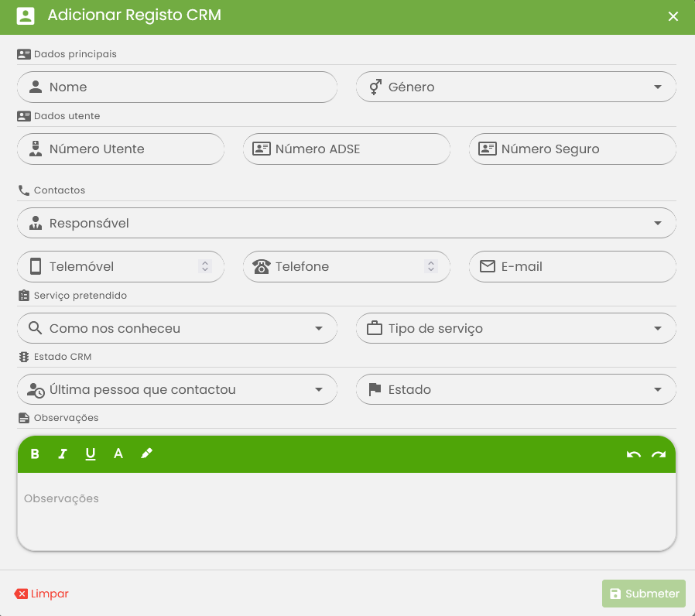Click the Telefone number stepper
Screen dimensions: 695x616
click(431, 266)
